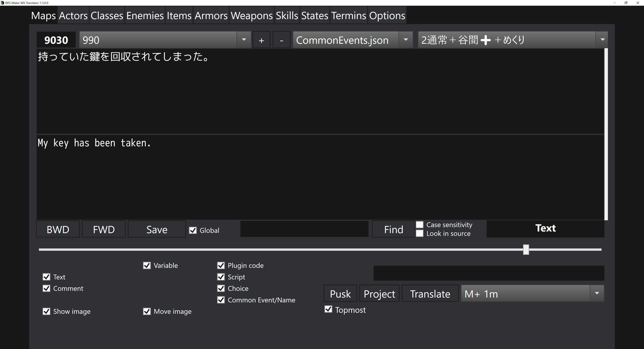Click the app icon in the title bar

point(2,3)
